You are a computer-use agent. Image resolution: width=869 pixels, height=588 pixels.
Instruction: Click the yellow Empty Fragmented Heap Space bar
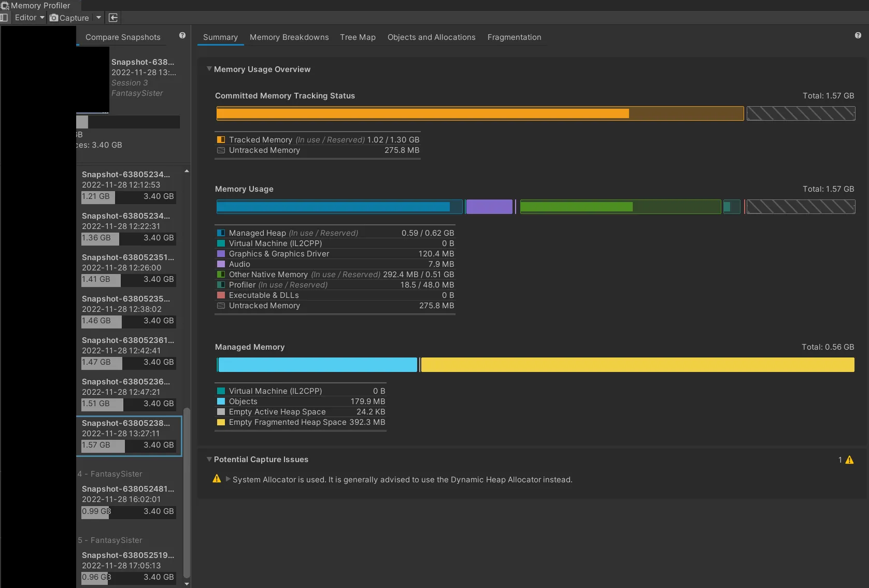click(x=637, y=365)
